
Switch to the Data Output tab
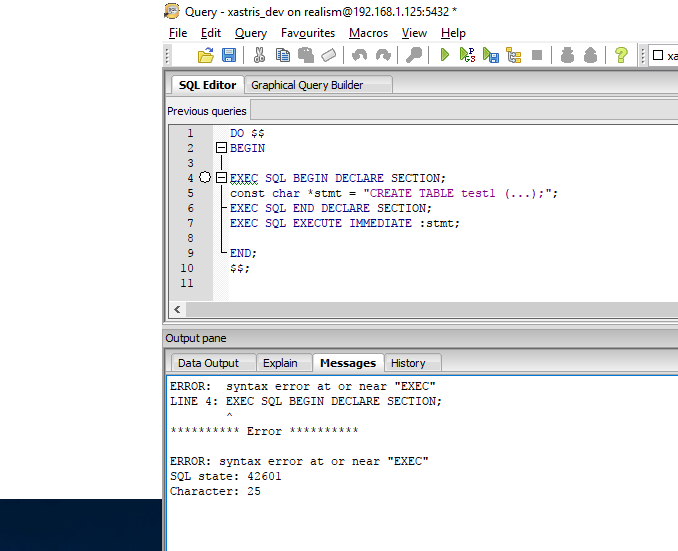(209, 363)
